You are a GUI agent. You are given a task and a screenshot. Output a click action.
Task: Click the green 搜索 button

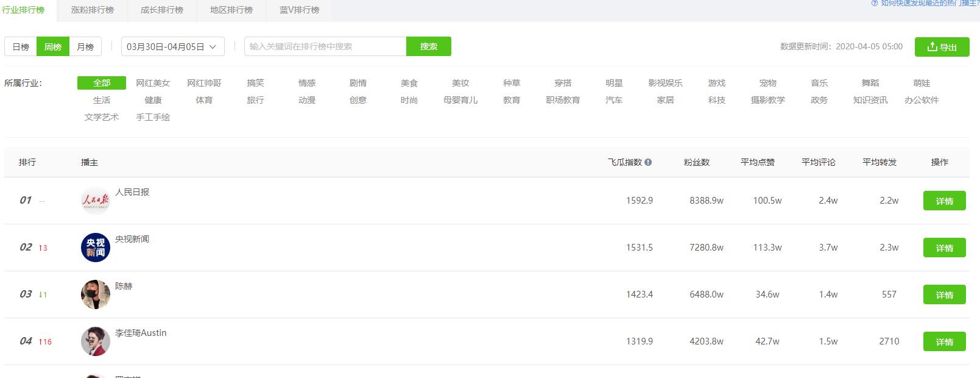(429, 46)
